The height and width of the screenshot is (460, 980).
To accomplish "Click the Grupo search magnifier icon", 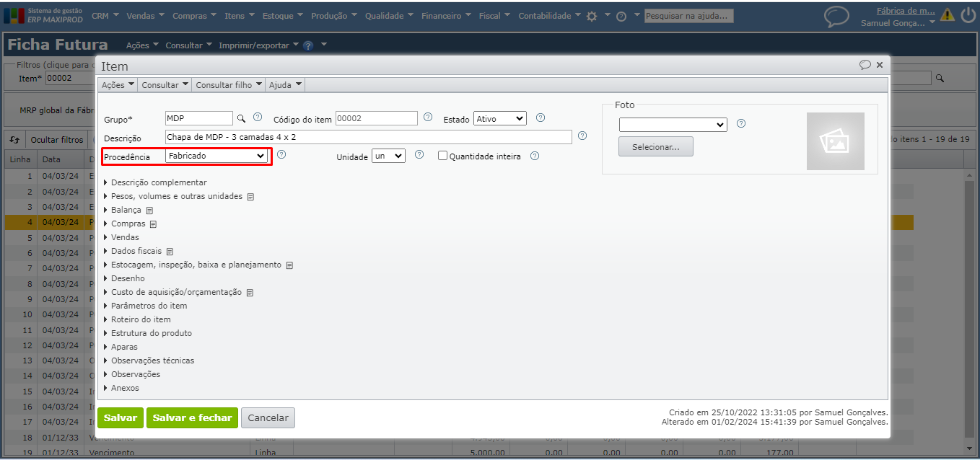I will (x=242, y=118).
